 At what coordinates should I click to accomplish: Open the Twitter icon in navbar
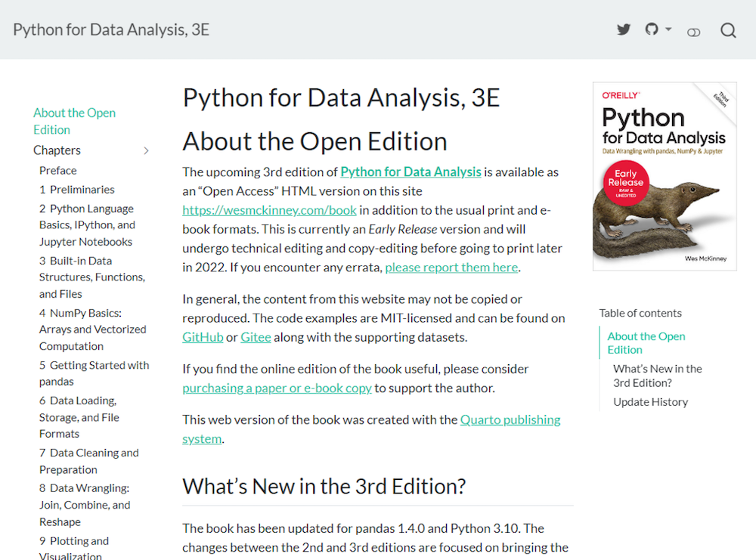point(624,30)
